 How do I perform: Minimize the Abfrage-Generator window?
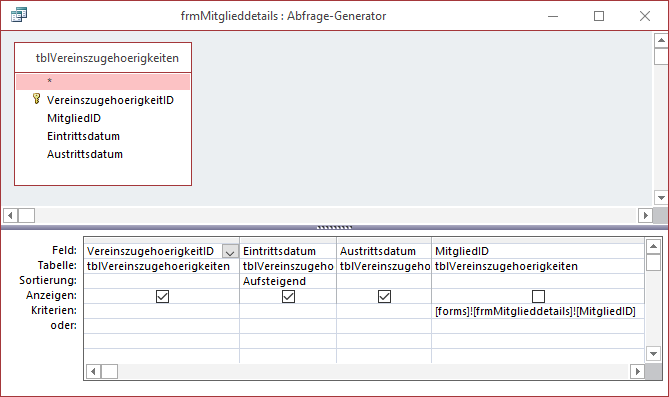pyautogui.click(x=553, y=16)
